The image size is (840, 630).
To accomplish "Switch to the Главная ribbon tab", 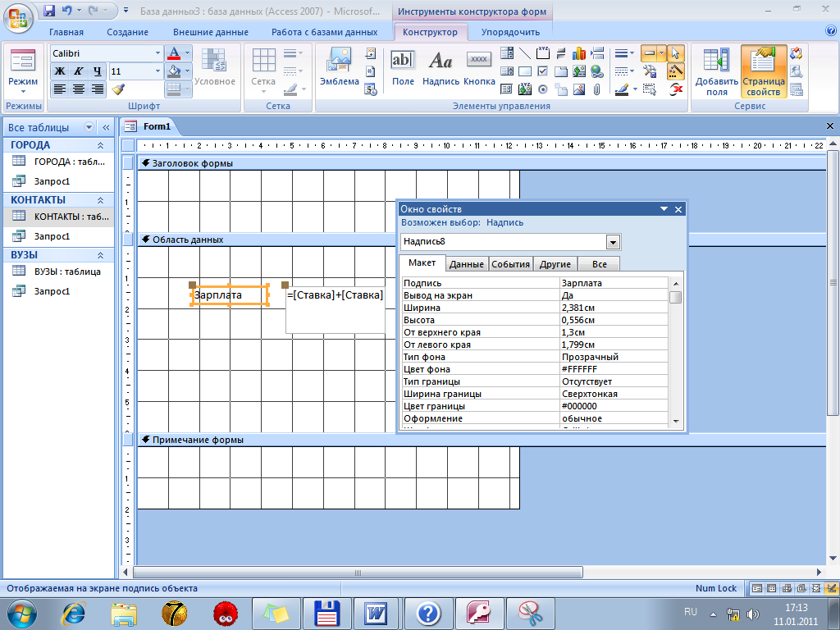I will coord(66,32).
